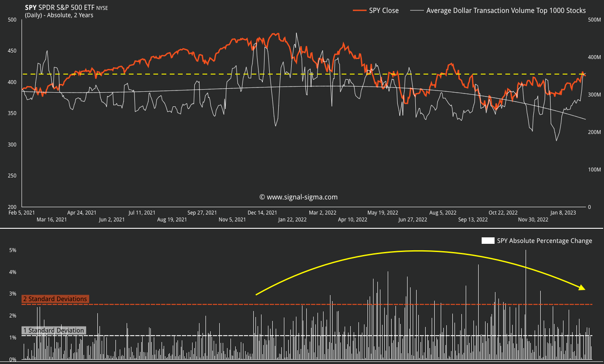This screenshot has width=604, height=364.
Task: Click the 'Jun 27, 2022' date label
Action: 413,220
